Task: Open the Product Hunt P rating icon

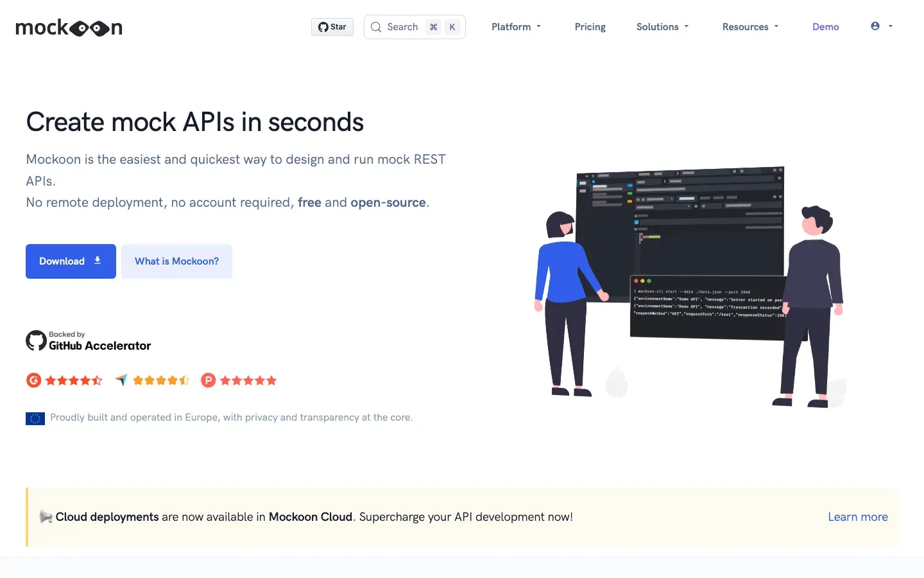Action: point(208,380)
